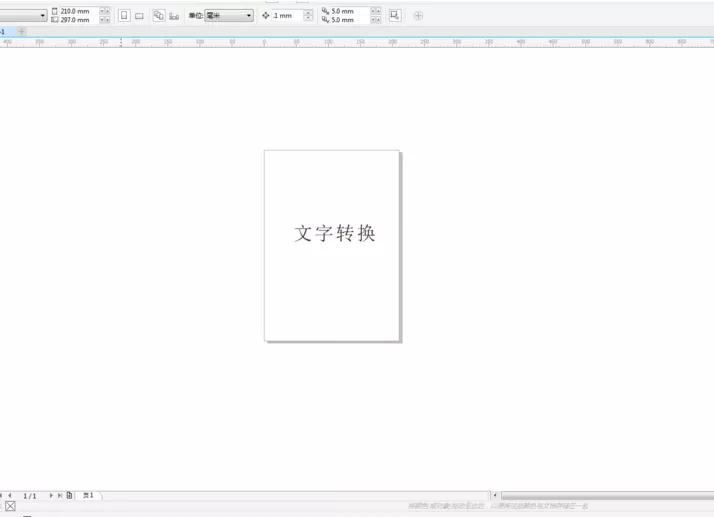The height and width of the screenshot is (517, 714).
Task: Click the page height field 297.0 mm
Action: (x=79, y=20)
